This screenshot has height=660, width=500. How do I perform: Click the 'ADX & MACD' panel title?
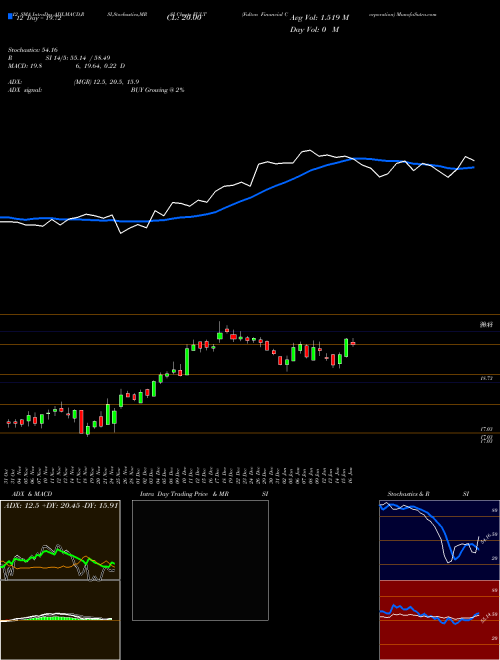pos(32,494)
